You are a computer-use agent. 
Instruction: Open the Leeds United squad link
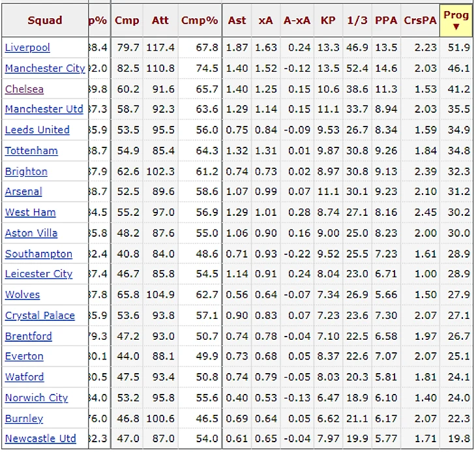(x=37, y=130)
